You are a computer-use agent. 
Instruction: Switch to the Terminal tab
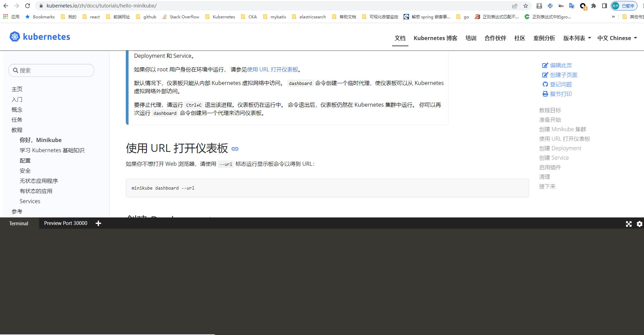pos(19,223)
